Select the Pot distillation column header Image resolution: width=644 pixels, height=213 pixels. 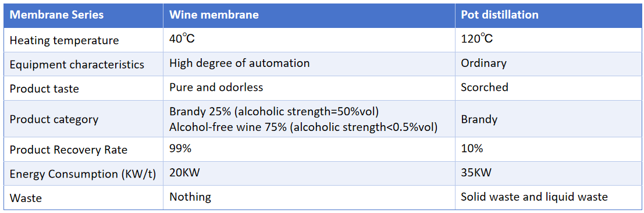tap(547, 15)
